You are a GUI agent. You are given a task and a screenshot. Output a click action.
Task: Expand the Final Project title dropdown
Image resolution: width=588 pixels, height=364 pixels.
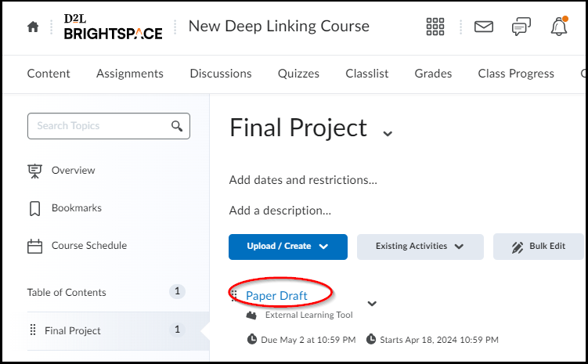388,133
